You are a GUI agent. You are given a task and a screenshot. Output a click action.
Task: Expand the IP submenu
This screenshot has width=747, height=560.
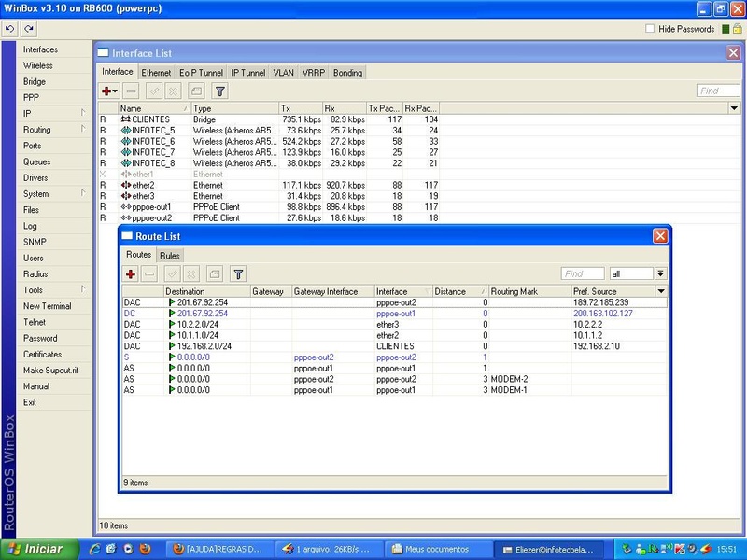(x=55, y=113)
